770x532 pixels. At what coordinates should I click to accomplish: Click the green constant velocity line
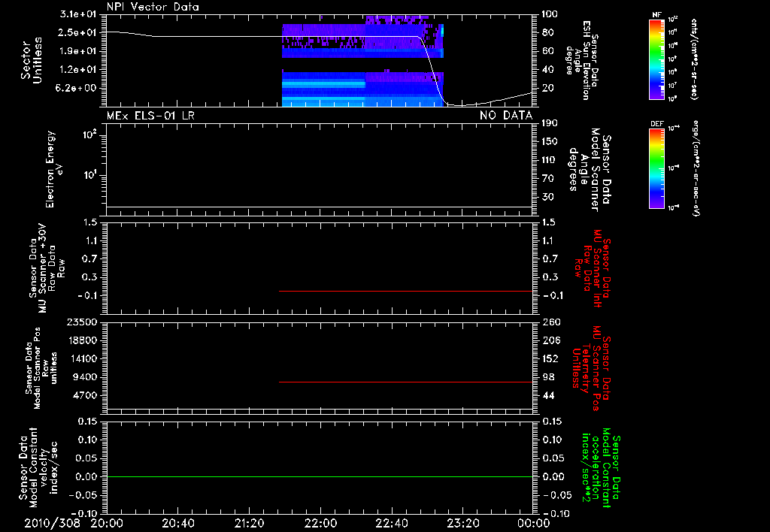point(320,476)
